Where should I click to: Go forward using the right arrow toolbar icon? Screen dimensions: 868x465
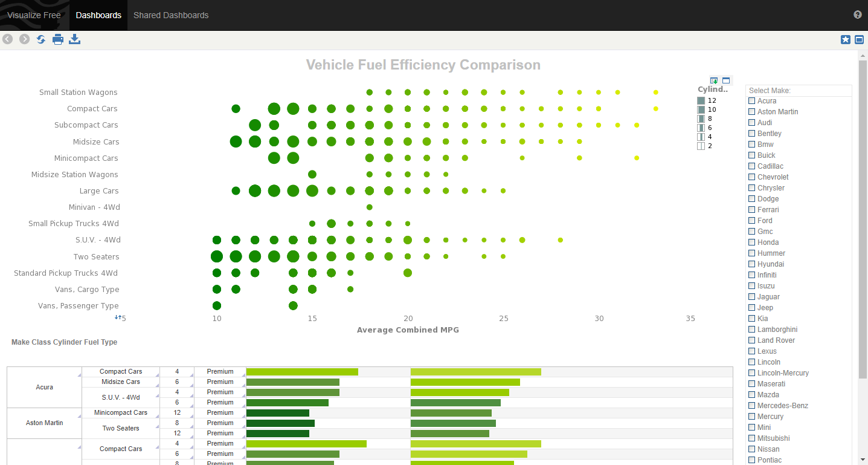pyautogui.click(x=24, y=39)
